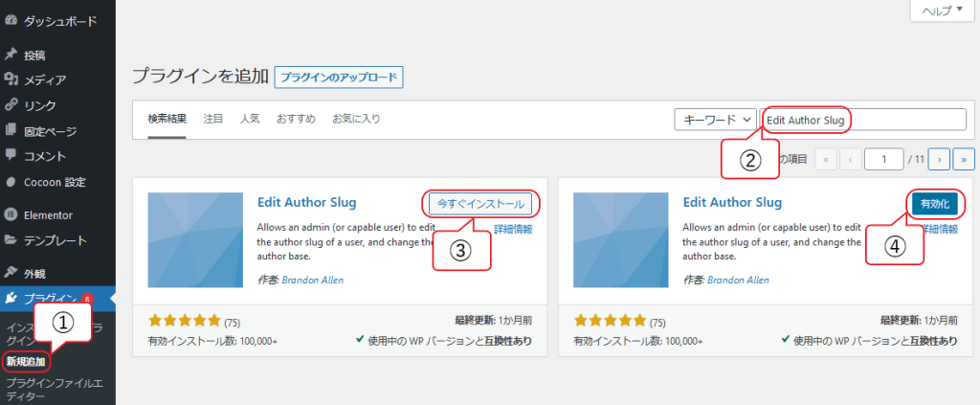This screenshot has height=405, width=980.
Task: Open the キーワード search type dropdown
Action: [x=716, y=120]
